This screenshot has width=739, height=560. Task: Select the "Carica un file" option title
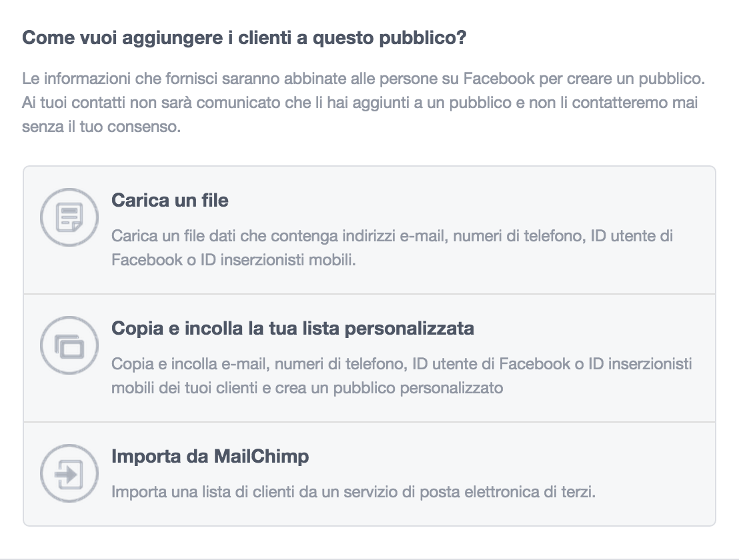(x=169, y=200)
